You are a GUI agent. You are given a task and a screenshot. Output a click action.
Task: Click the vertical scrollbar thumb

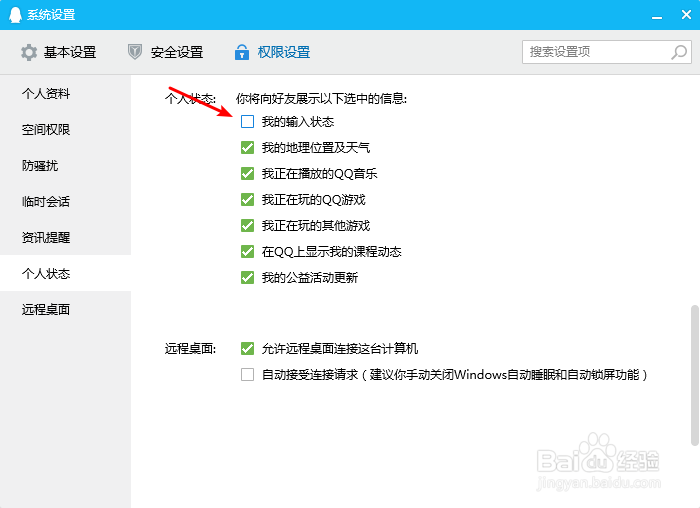694,375
